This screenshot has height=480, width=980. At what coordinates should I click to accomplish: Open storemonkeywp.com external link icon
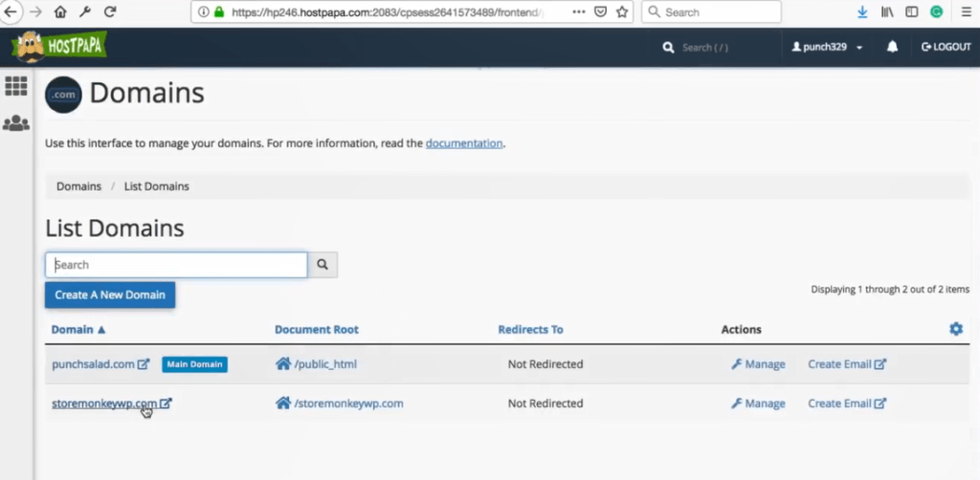pyautogui.click(x=166, y=404)
